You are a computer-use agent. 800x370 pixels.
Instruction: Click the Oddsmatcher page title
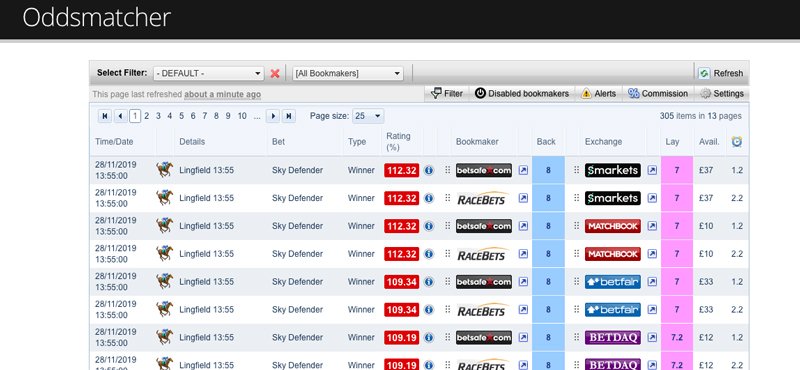coord(96,18)
